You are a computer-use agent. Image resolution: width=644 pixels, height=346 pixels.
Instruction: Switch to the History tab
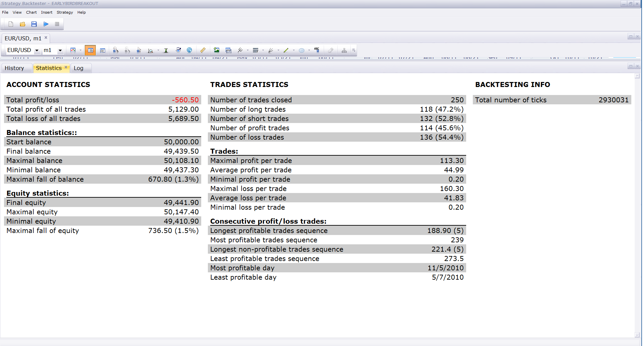pyautogui.click(x=14, y=68)
